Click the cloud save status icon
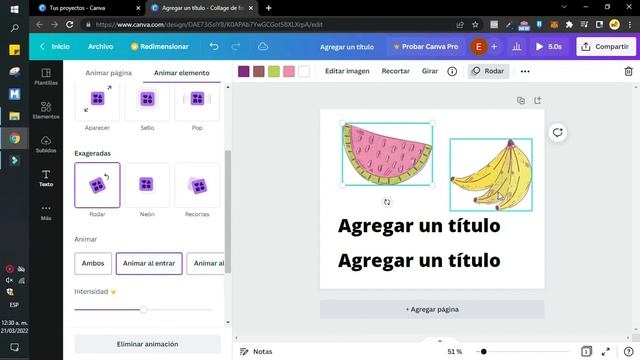640x360 pixels. (263, 47)
